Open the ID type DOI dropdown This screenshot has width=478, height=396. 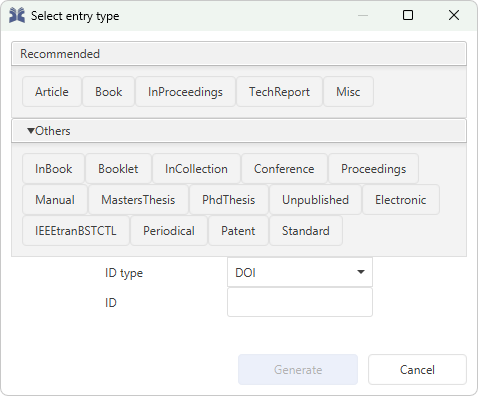300,272
